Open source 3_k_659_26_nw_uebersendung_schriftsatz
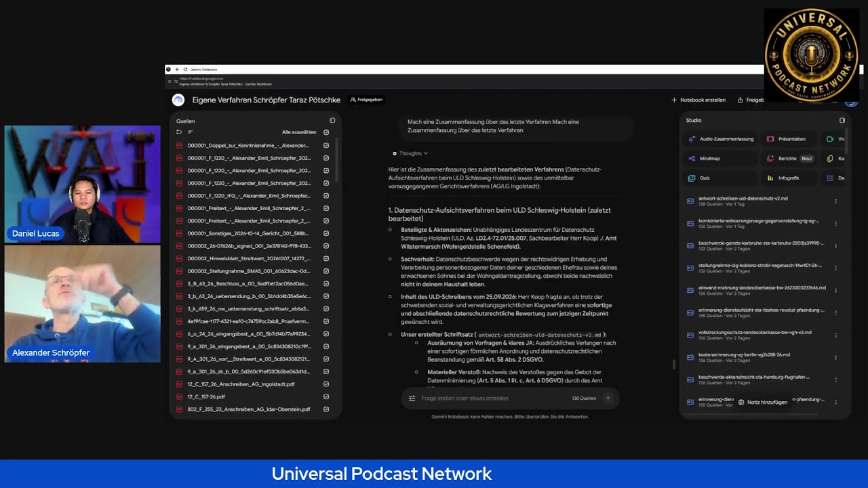This screenshot has height=488, width=868. tap(248, 308)
